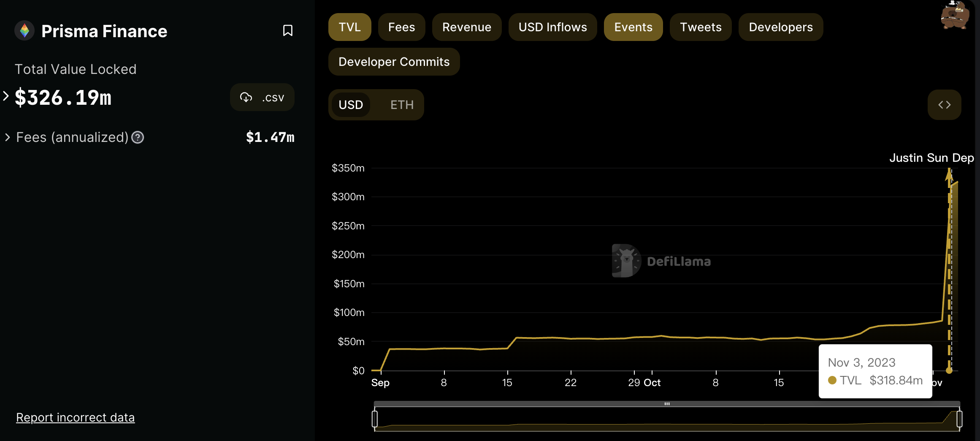Toggle Events highlighting off
This screenshot has height=441, width=980.
633,27
